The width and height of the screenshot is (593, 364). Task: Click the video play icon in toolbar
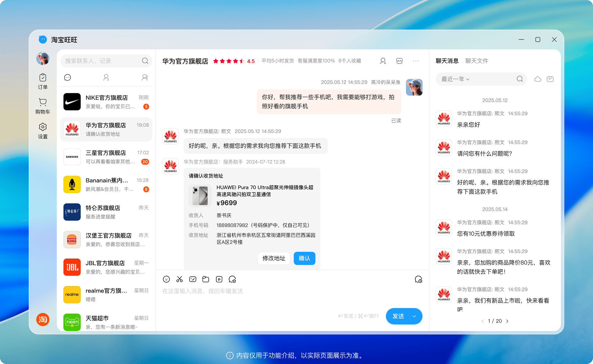[219, 279]
